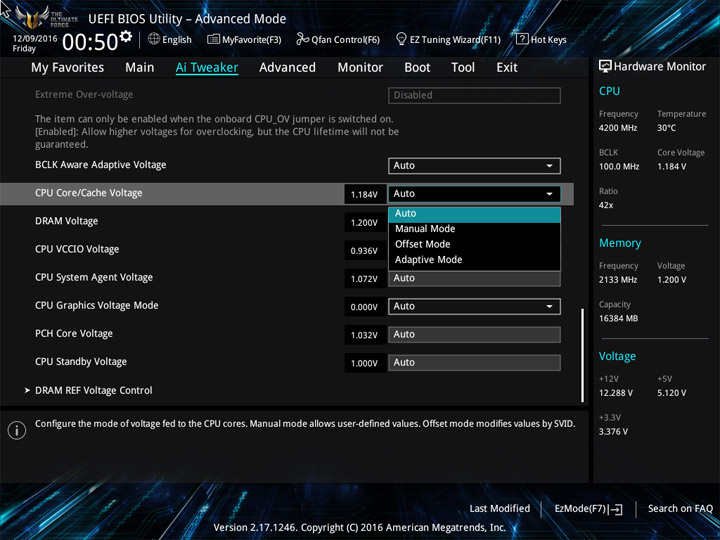Click +12V reading 12.288 V
The width and height of the screenshot is (720, 540).
[x=615, y=393]
